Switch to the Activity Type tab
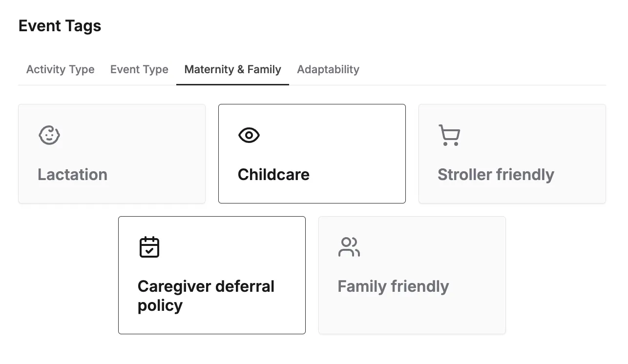628x364 pixels. (61, 69)
